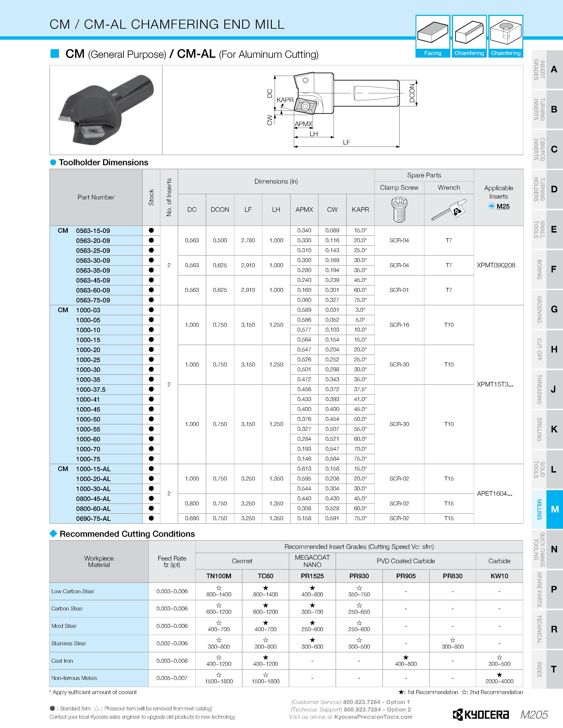Select section tab E Small Tools

pos(547,229)
